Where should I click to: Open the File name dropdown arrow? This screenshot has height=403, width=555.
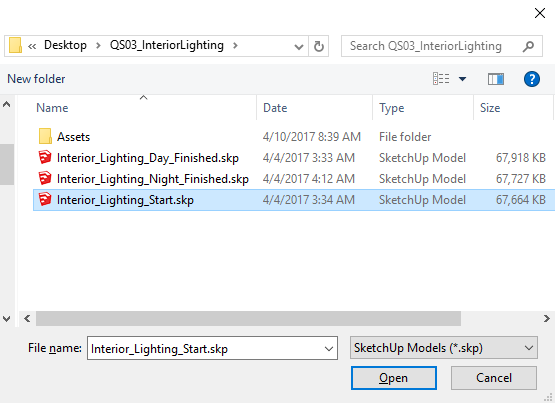pyautogui.click(x=328, y=349)
